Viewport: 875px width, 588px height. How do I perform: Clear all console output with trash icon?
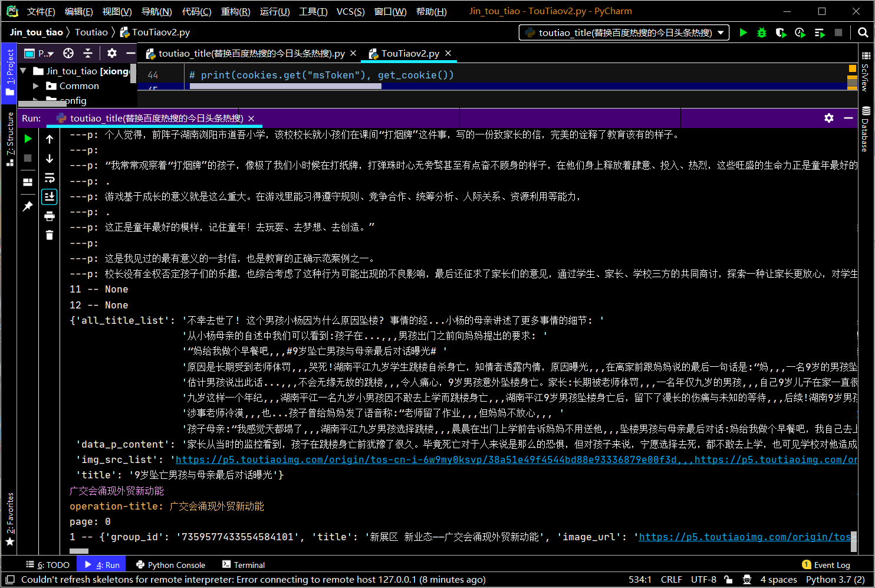click(50, 235)
